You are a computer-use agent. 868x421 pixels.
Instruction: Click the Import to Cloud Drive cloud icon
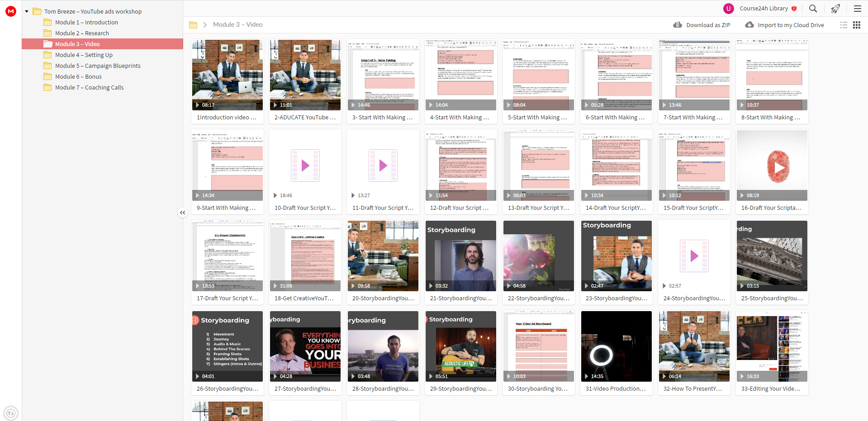(749, 25)
